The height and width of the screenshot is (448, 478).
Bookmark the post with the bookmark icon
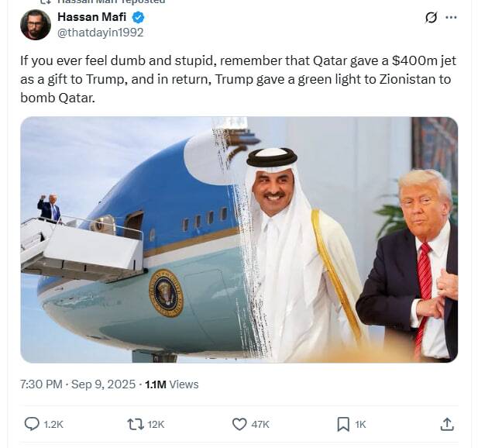343,424
